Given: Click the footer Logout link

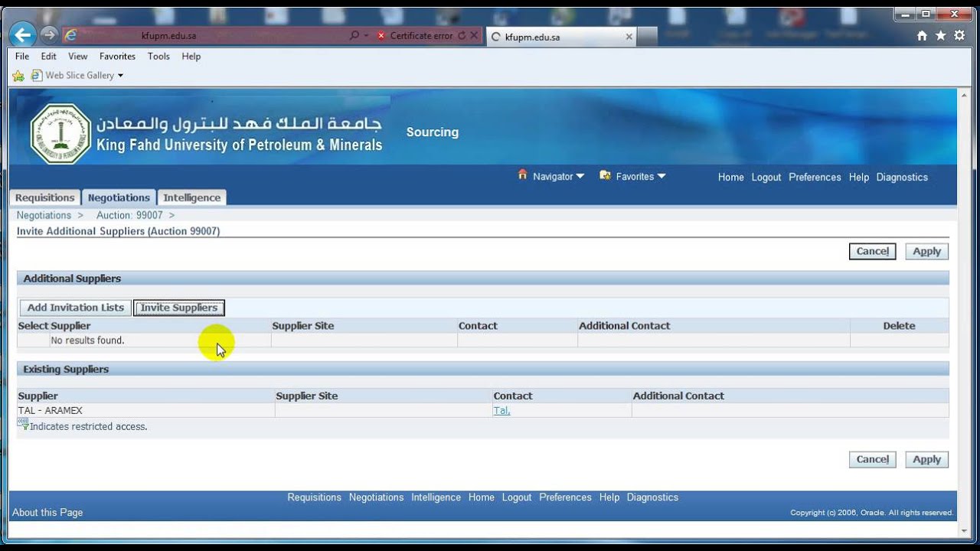Looking at the screenshot, I should [517, 497].
